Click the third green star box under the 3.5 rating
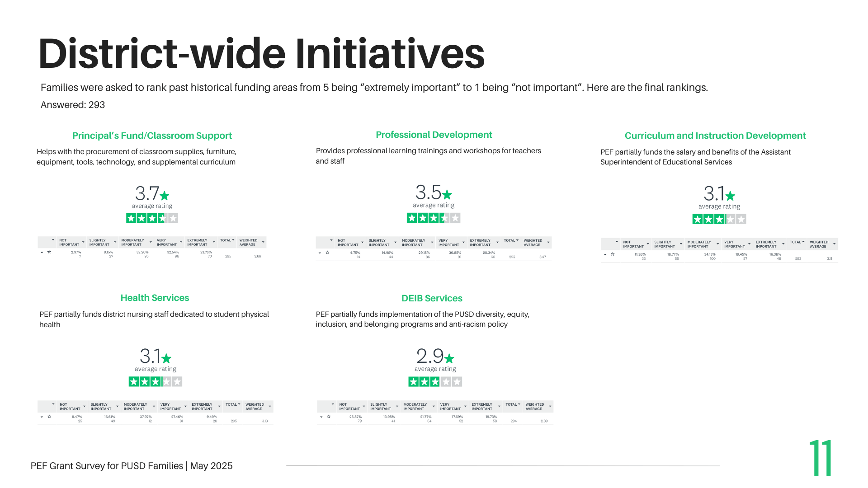868x488 pixels. tap(434, 218)
